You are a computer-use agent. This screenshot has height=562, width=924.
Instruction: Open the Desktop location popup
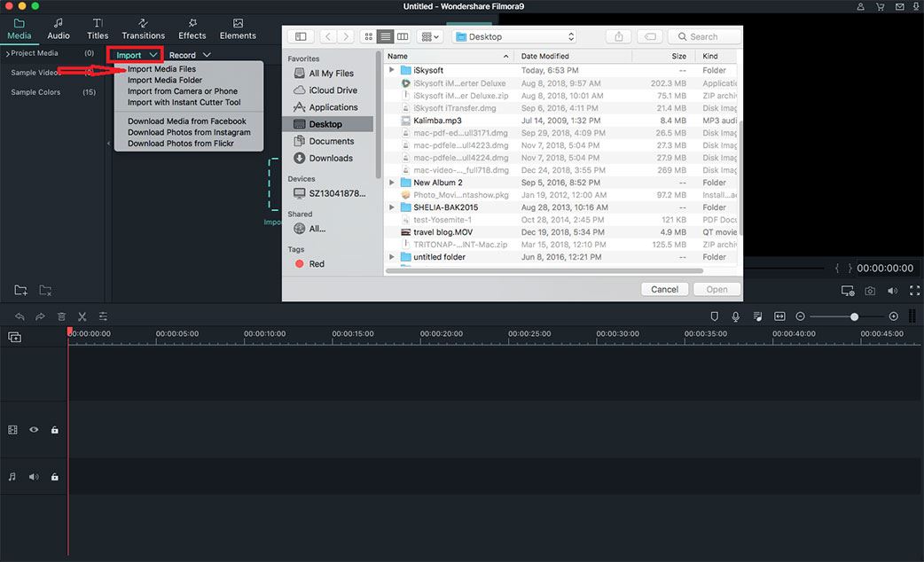coord(513,36)
